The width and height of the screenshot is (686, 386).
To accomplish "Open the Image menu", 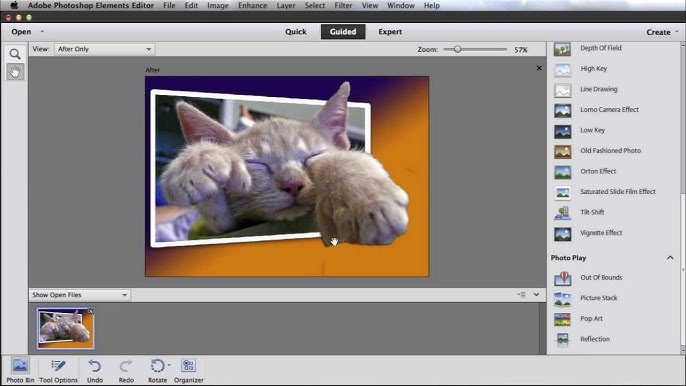I will [218, 5].
